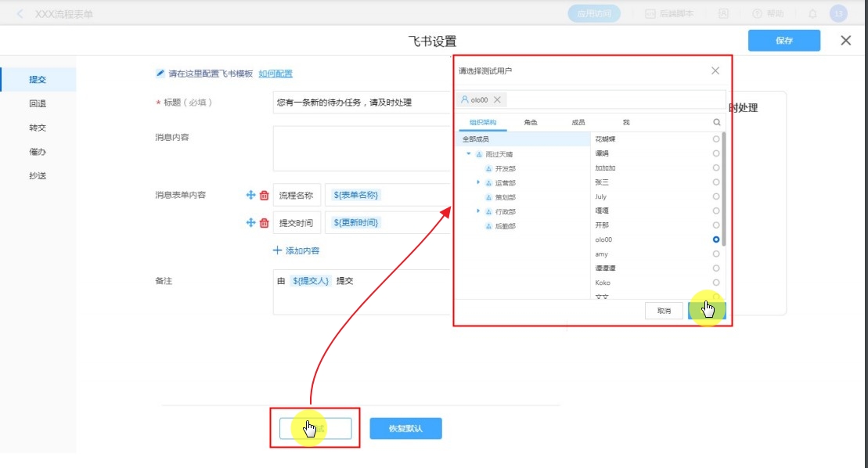The height and width of the screenshot is (468, 868).
Task: Remove olo00 tag from selected users
Action: pyautogui.click(x=497, y=100)
